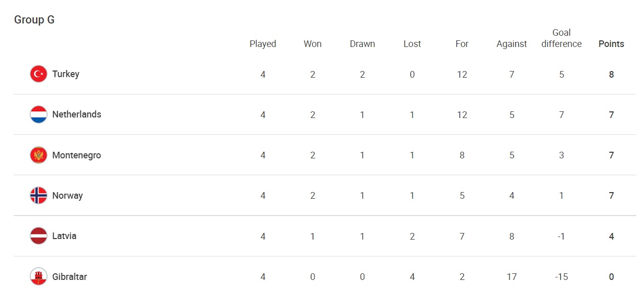Click the Won column header

[x=313, y=44]
